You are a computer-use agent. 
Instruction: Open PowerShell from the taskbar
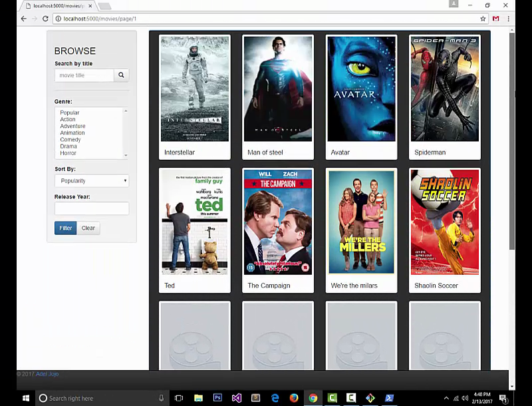[x=389, y=398]
